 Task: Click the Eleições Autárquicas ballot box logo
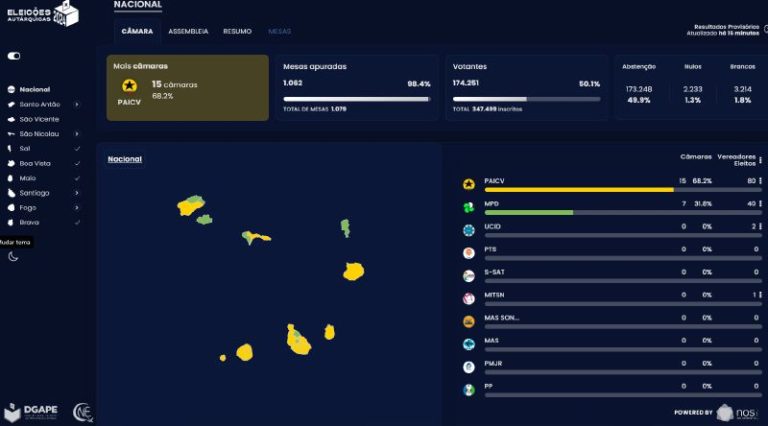64,13
